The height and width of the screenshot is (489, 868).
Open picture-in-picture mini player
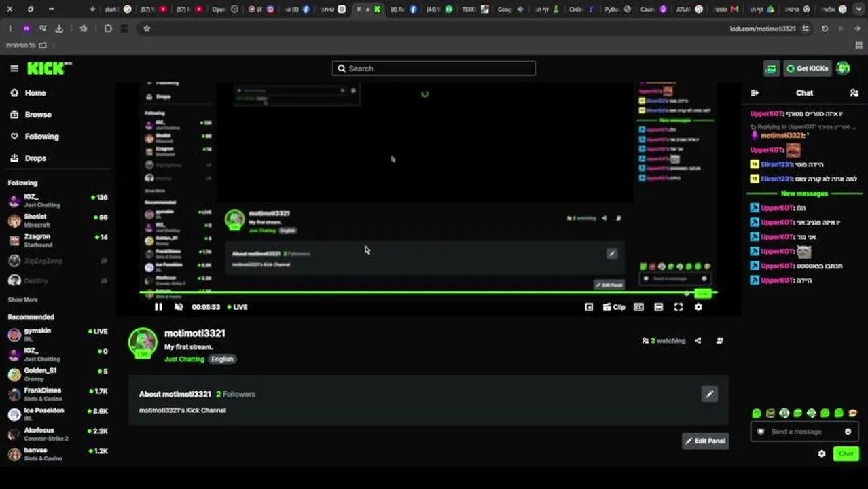589,307
